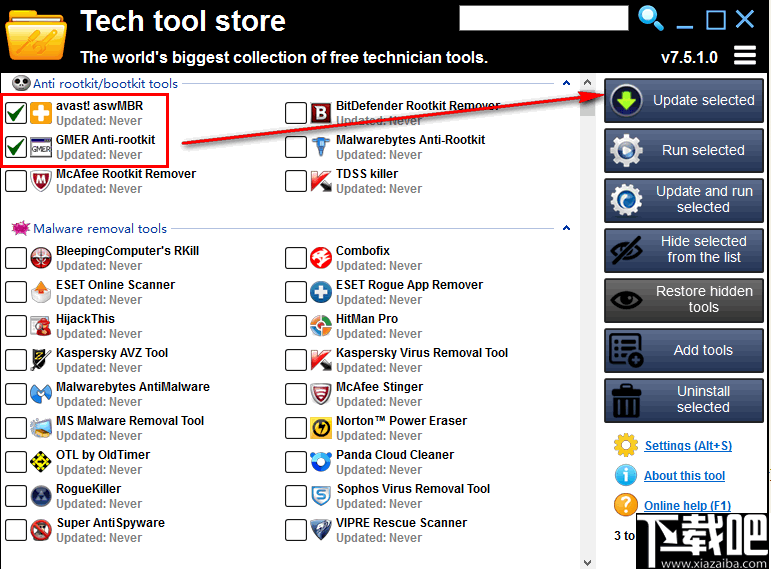Click the HijackThis icon

tap(41, 326)
